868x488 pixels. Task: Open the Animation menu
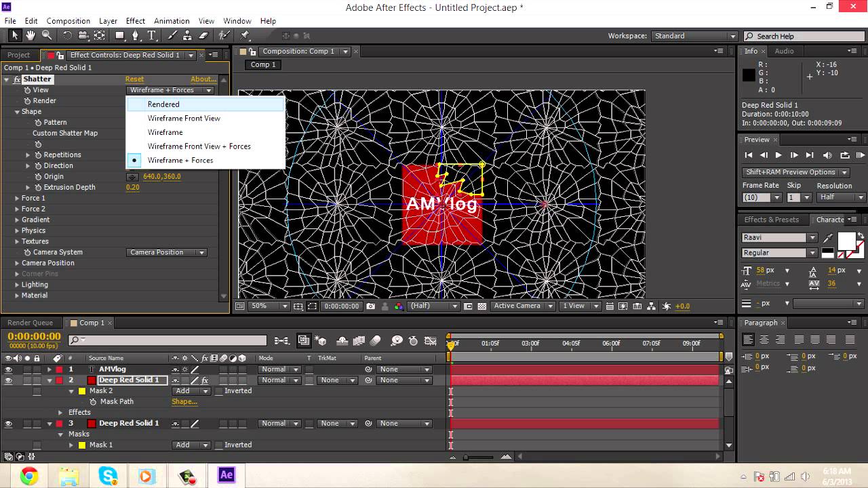(172, 21)
